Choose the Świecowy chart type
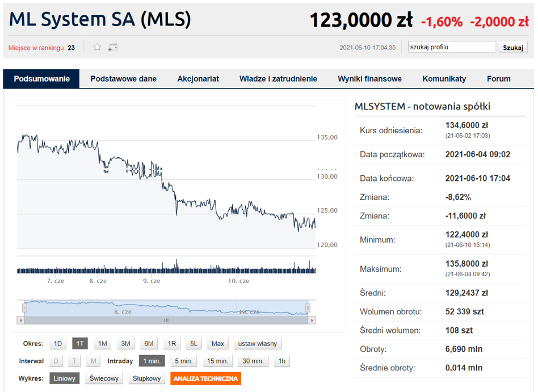This screenshot has width=538, height=392. pyautogui.click(x=104, y=378)
